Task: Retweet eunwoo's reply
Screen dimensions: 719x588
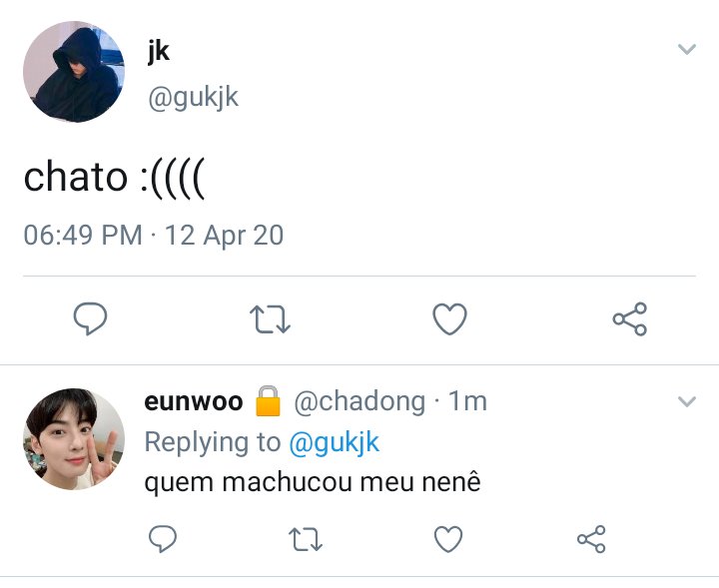Action: pyautogui.click(x=306, y=539)
